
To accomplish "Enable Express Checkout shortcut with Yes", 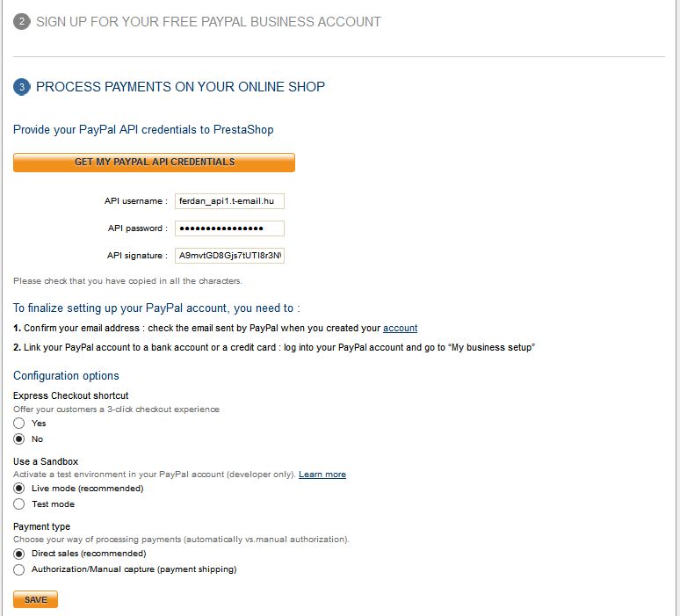I will (x=19, y=423).
